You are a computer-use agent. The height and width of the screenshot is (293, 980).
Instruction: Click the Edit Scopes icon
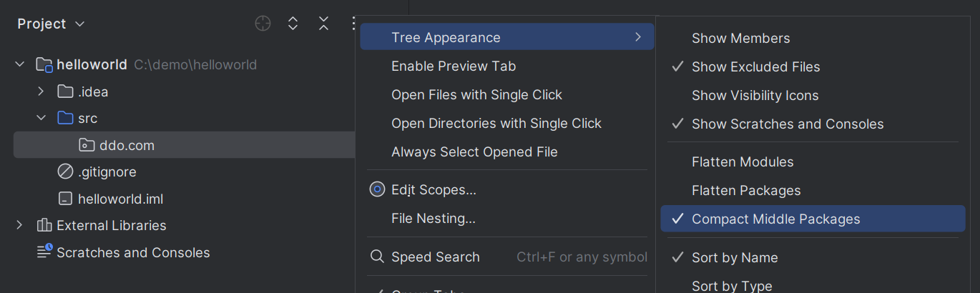click(x=377, y=189)
